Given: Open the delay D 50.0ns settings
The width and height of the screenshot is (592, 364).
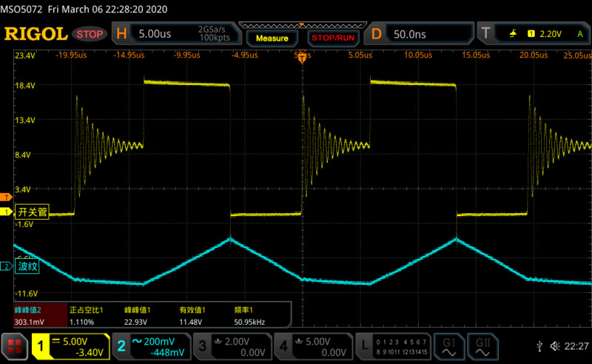Looking at the screenshot, I should point(419,33).
